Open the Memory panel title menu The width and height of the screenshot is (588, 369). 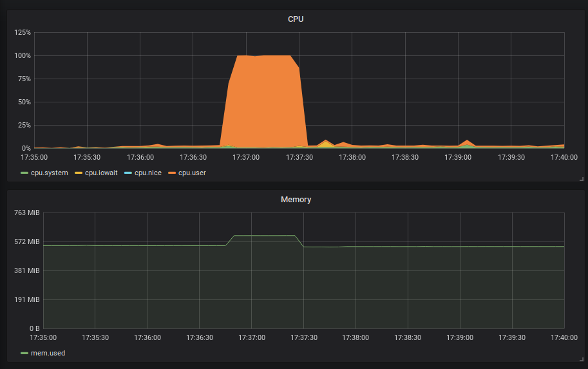coord(296,200)
